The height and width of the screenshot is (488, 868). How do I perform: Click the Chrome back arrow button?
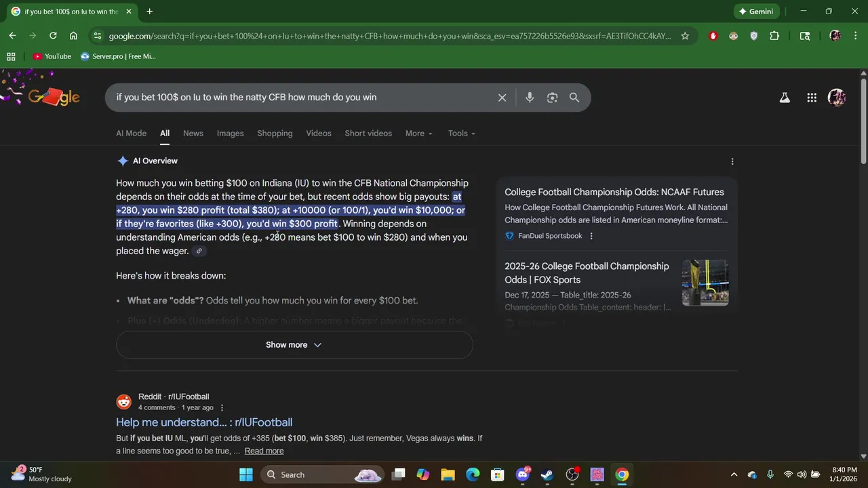point(12,36)
